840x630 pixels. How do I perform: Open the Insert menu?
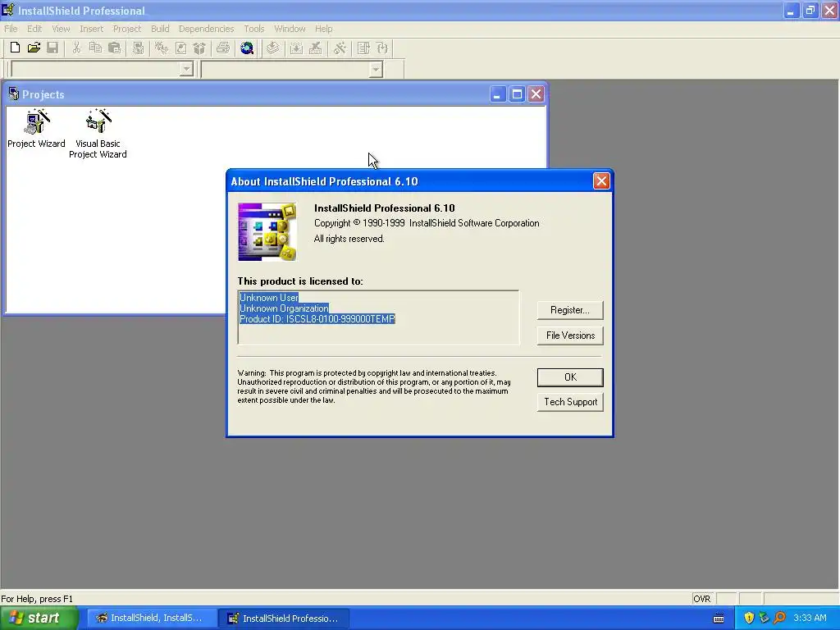(x=92, y=29)
